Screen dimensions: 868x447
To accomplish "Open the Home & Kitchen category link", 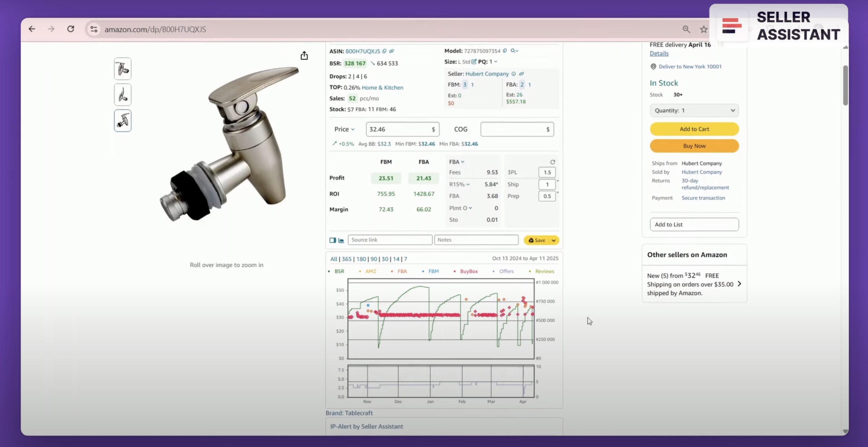I will coord(382,88).
